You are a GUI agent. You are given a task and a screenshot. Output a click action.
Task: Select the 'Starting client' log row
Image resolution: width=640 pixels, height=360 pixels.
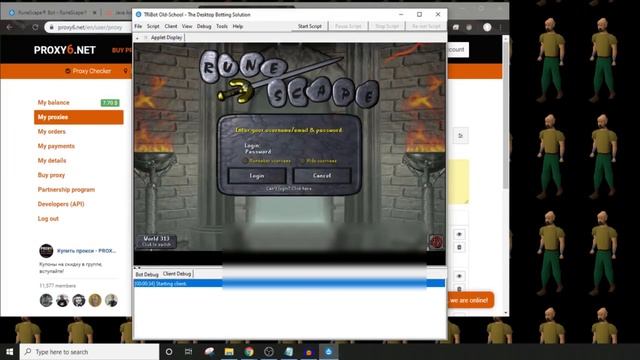tap(289, 283)
